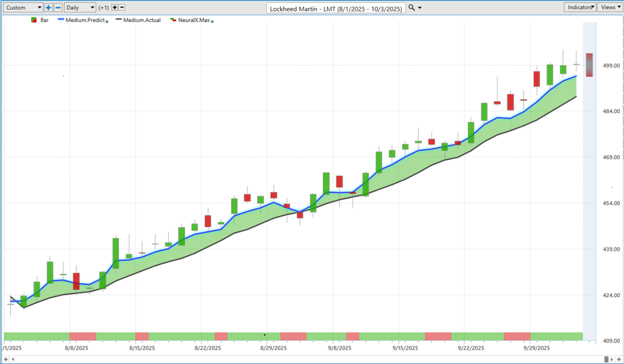Click the NeuralX.Max legend icon

174,20
